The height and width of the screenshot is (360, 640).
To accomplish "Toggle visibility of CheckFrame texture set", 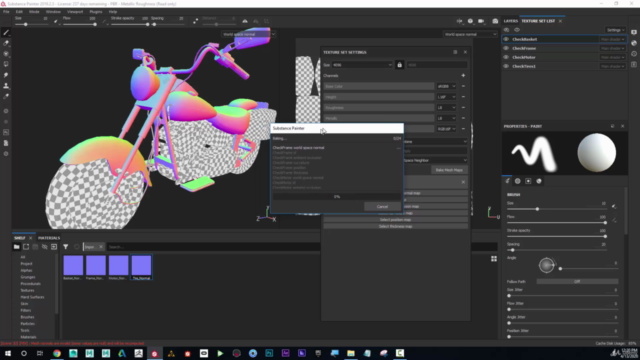I will pyautogui.click(x=506, y=48).
